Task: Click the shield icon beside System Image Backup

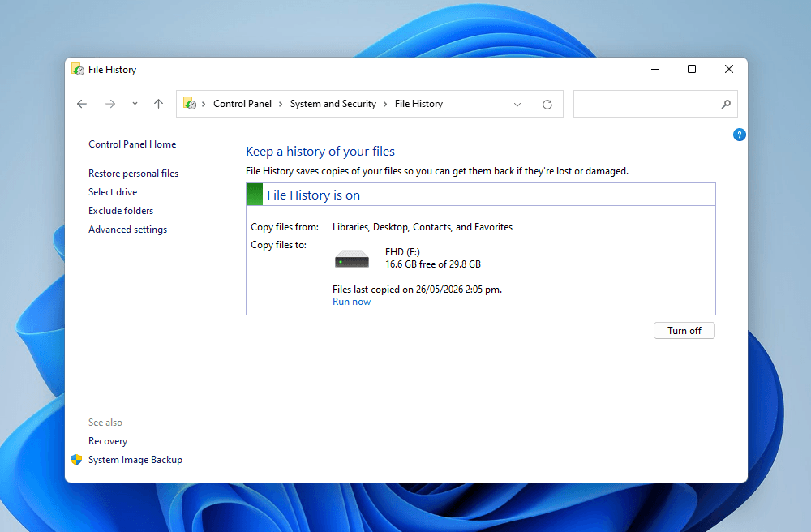Action: 76,460
